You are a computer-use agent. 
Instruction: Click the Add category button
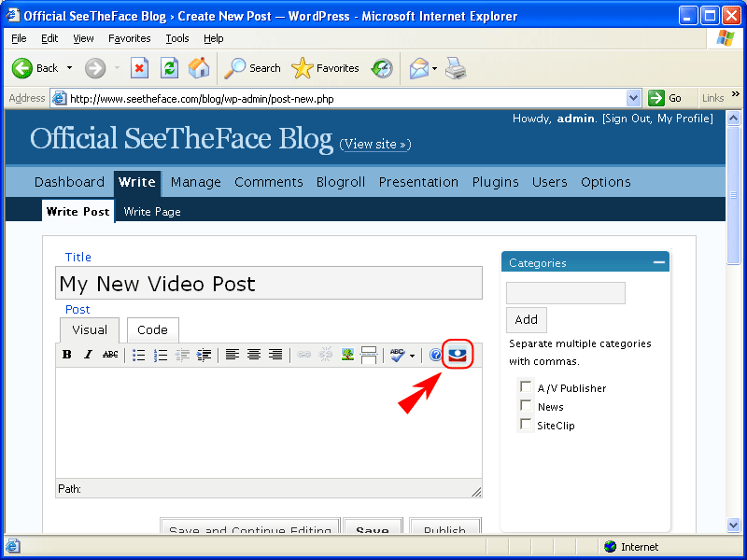tap(526, 319)
